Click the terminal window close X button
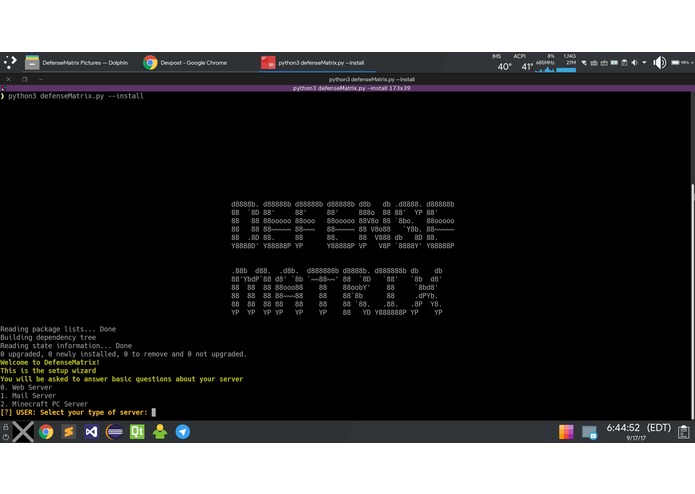 [8, 79]
